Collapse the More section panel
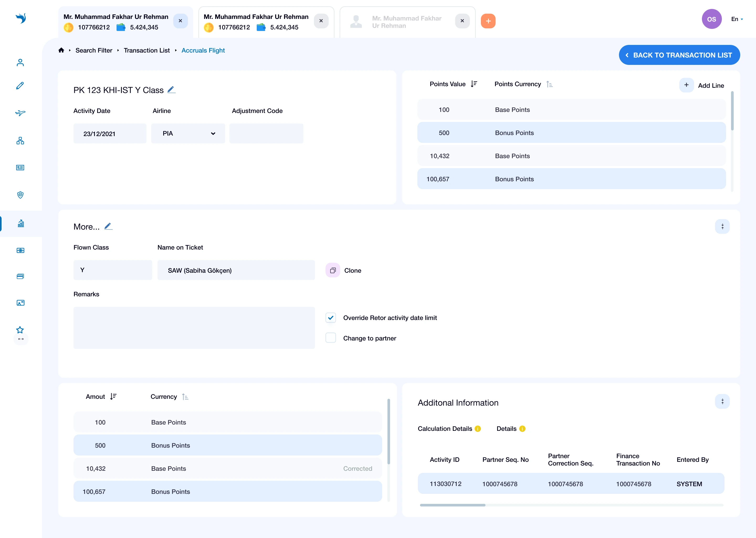Viewport: 756px width, 538px height. coord(722,227)
